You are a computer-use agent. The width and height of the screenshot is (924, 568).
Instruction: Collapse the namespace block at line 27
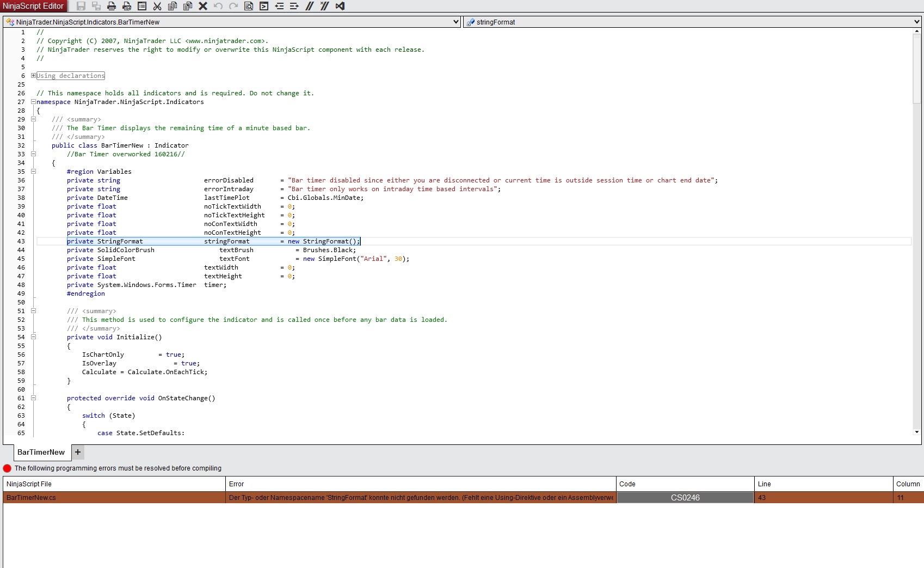click(34, 102)
